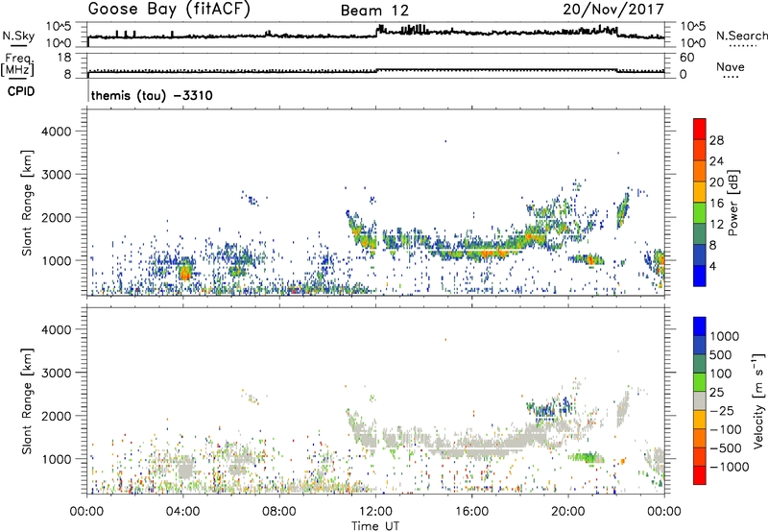Click the 'Power [dB]' colorbar label
This screenshot has width=768, height=532.
(x=733, y=203)
